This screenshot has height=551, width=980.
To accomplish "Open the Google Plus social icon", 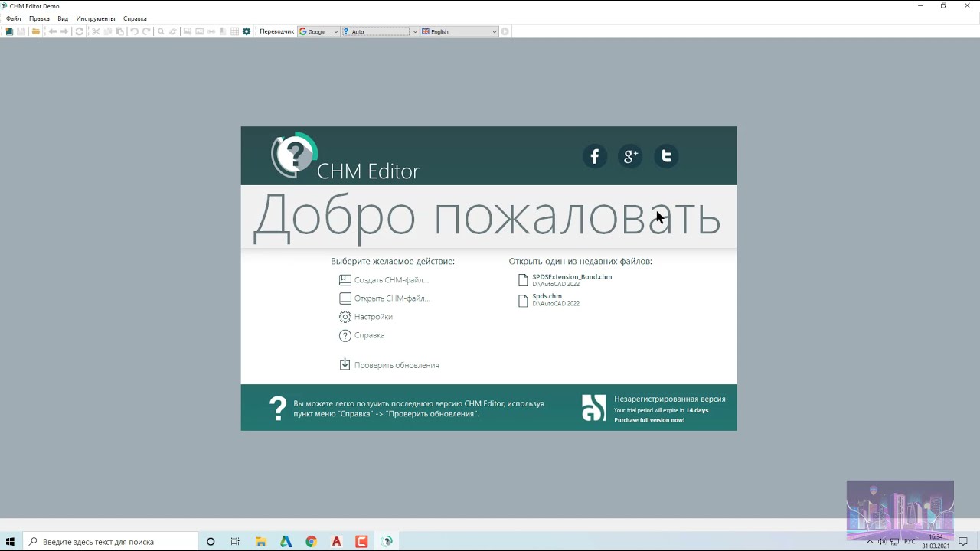I will pos(630,156).
